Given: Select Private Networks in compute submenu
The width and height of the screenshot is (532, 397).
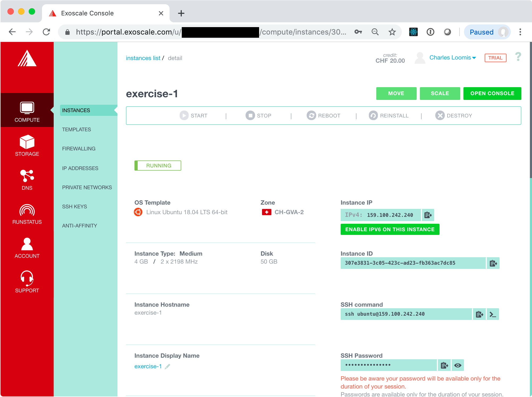Looking at the screenshot, I should (87, 187).
